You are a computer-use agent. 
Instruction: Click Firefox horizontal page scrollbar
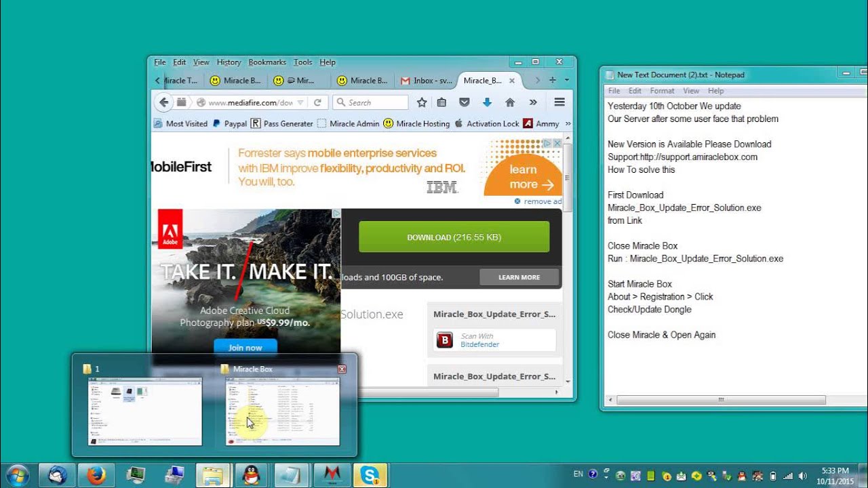[427, 392]
